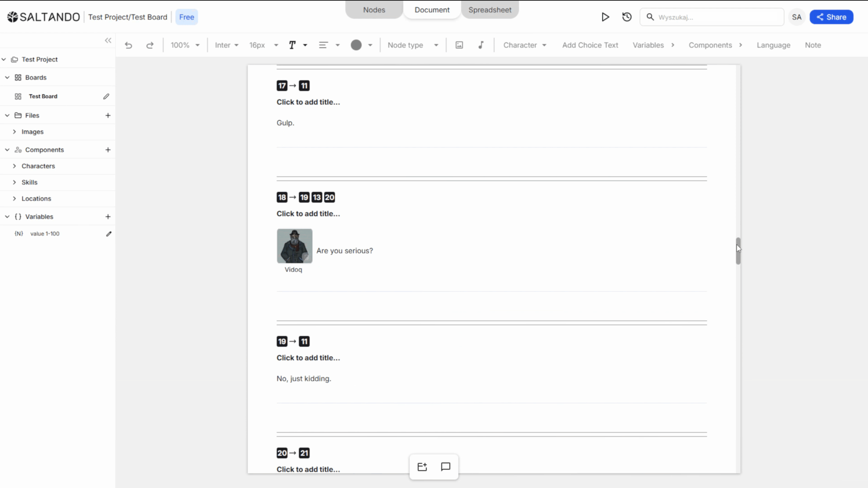Click the redo arrow icon
Screen dimensions: 868x488
pyautogui.click(x=150, y=45)
